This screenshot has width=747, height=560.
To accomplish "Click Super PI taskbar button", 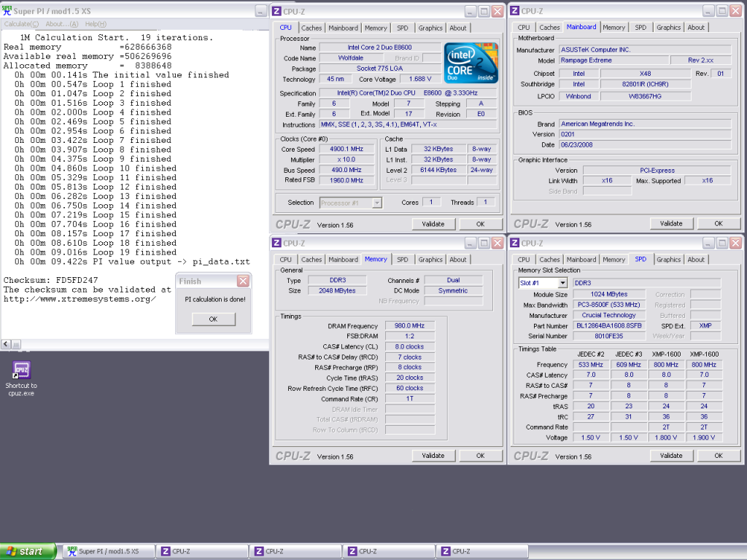I will click(109, 551).
